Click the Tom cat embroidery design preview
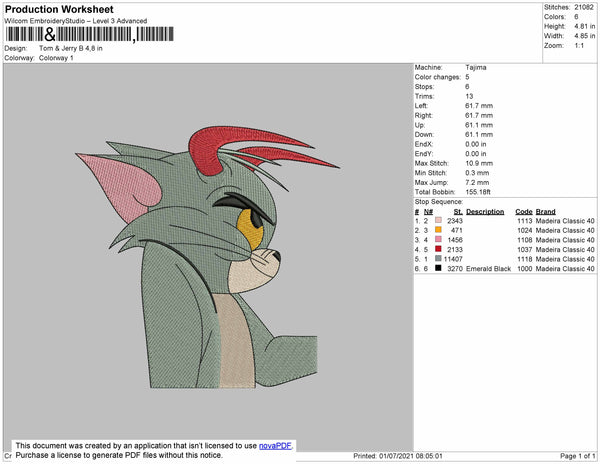The height and width of the screenshot is (464, 600). [208, 257]
